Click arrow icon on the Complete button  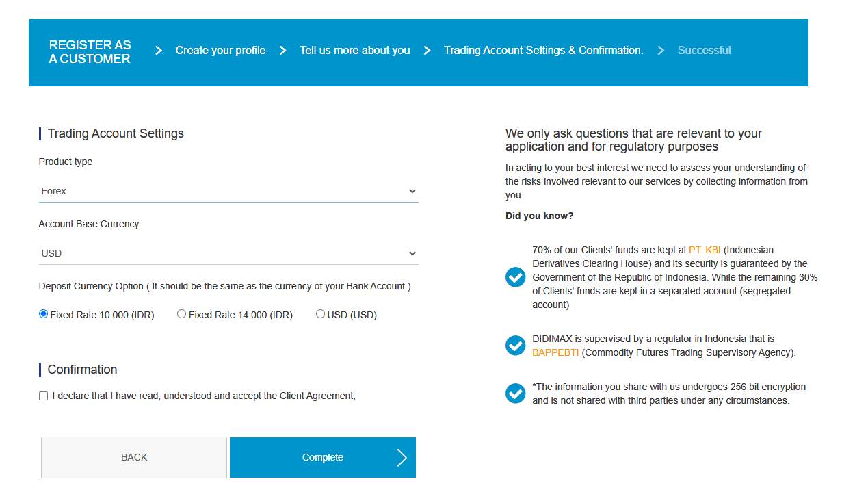tap(402, 458)
